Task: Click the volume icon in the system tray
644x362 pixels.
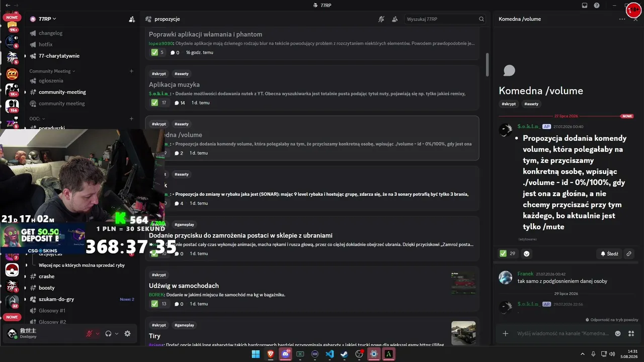Action: [612, 354]
